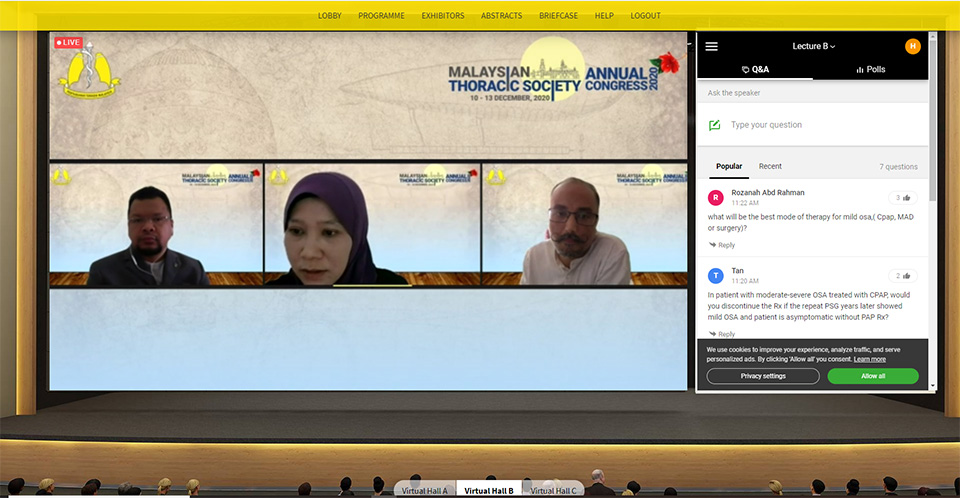Click the red LIVE indicator badge
This screenshot has height=498, width=960.
pyautogui.click(x=68, y=42)
